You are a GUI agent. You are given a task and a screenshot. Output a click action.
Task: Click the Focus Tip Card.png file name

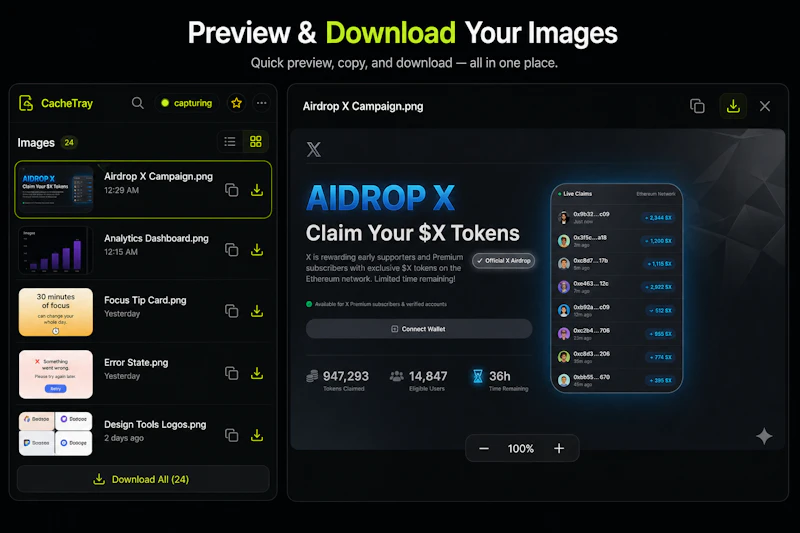pyautogui.click(x=145, y=300)
